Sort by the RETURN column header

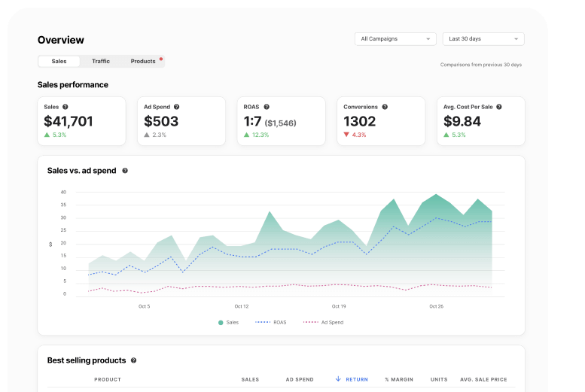pyautogui.click(x=357, y=379)
